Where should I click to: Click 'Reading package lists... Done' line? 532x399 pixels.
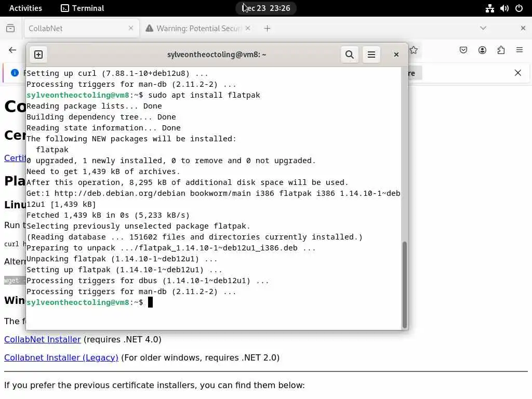[x=94, y=106]
